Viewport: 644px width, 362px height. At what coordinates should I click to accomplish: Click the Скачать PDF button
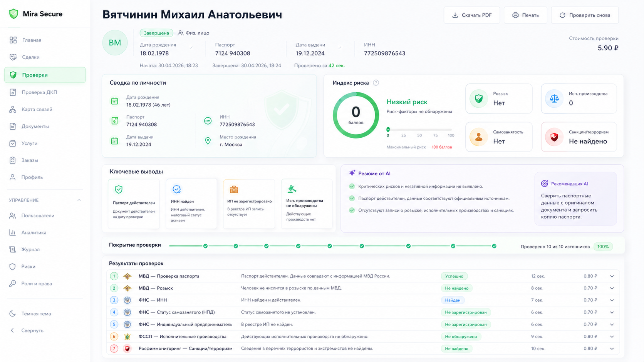click(x=472, y=15)
